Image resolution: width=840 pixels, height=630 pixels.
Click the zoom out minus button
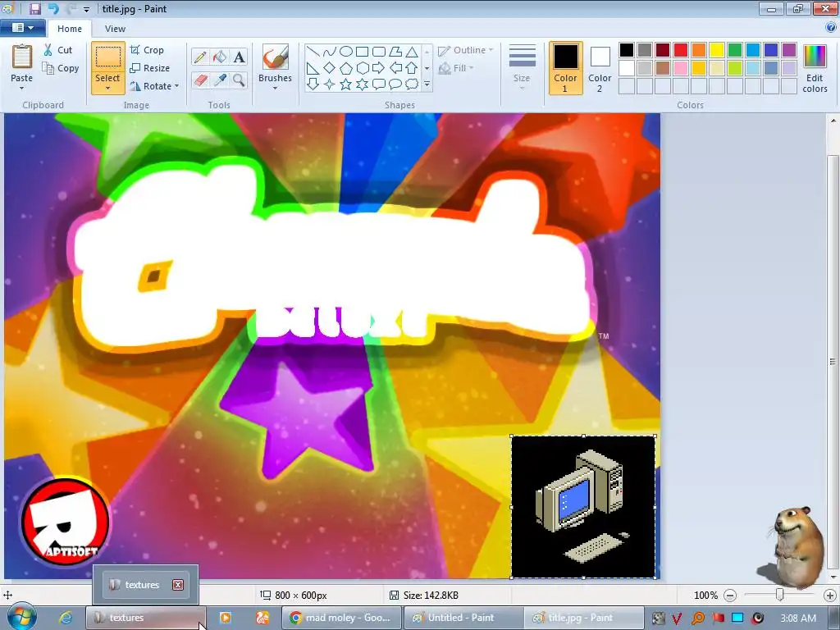tap(729, 596)
